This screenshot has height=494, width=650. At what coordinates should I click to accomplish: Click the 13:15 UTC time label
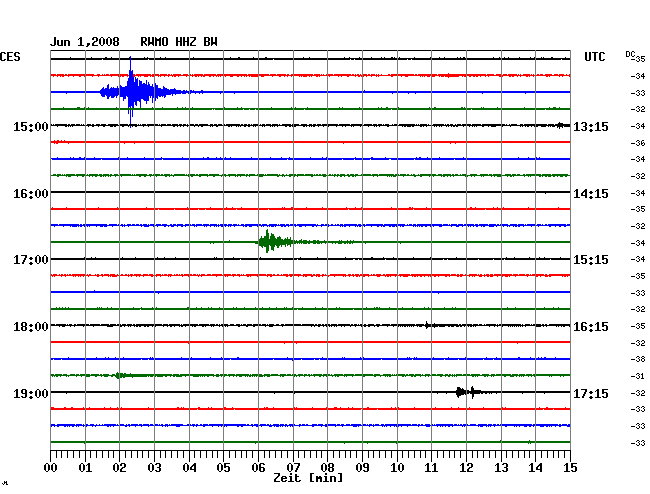point(591,126)
